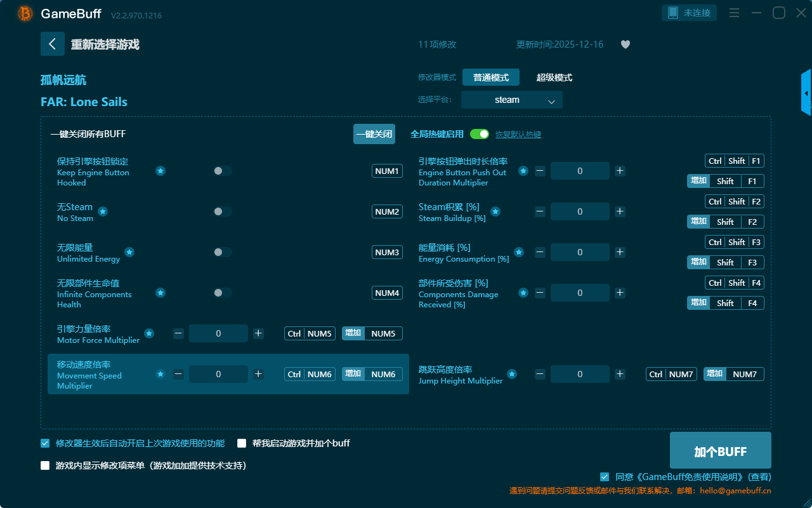
Task: Click the star icon next to No Steam
Action: click(x=103, y=211)
